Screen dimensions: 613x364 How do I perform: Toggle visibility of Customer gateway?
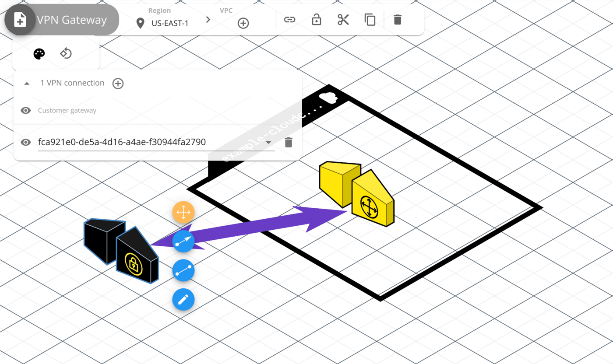point(26,111)
